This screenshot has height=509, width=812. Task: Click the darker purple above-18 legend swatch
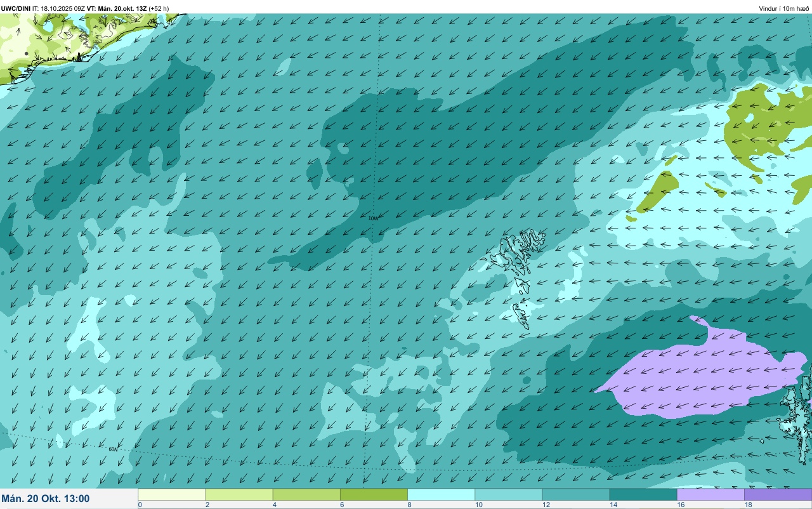click(778, 494)
